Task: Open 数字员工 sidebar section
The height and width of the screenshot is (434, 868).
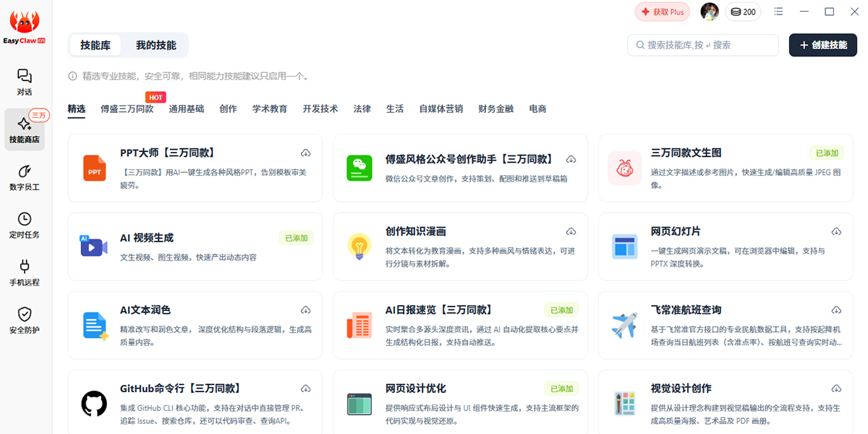Action: (25, 178)
